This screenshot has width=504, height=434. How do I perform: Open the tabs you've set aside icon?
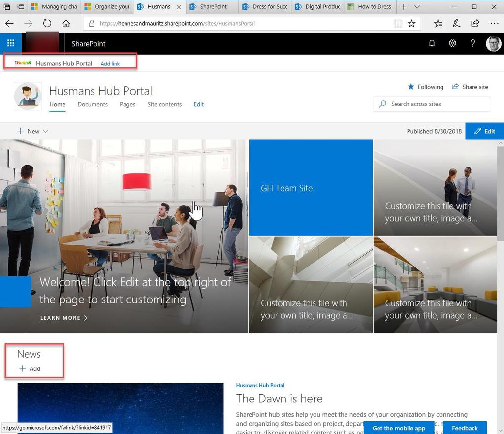tap(6, 7)
